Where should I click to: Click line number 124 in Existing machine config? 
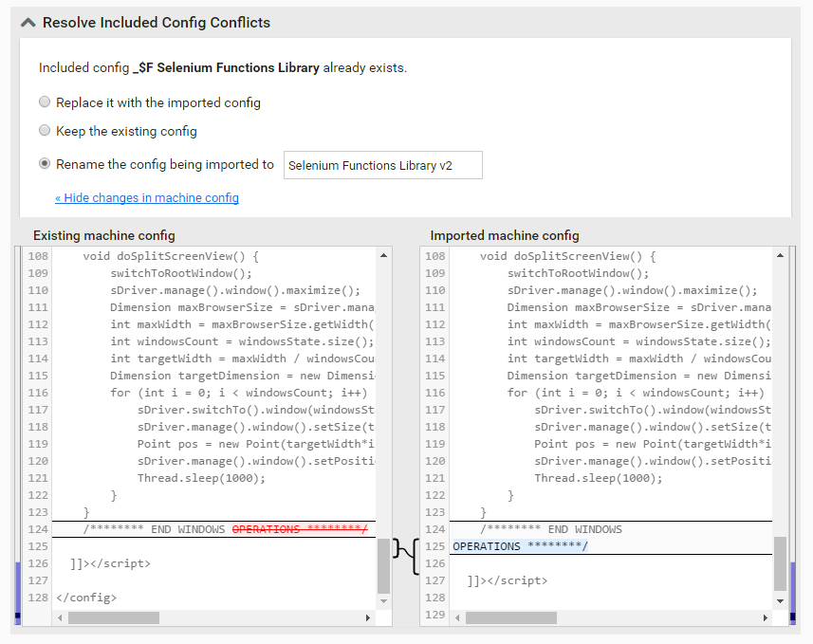coord(38,529)
